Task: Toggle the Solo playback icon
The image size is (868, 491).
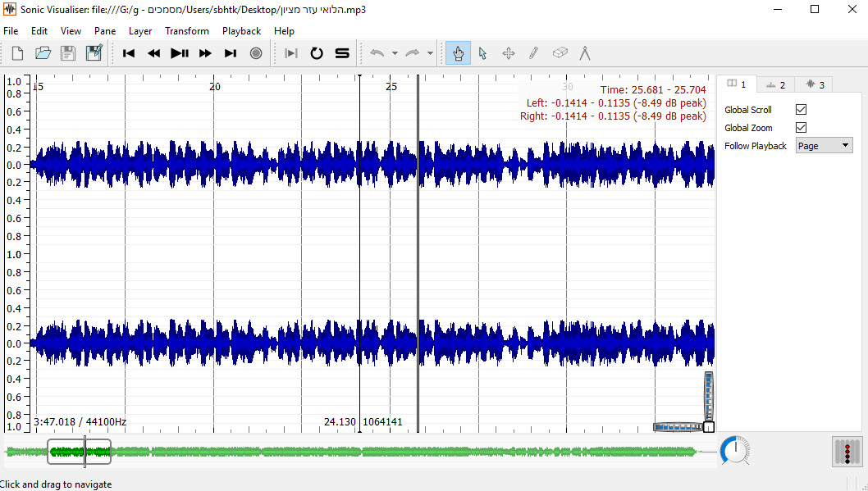Action: 342,53
